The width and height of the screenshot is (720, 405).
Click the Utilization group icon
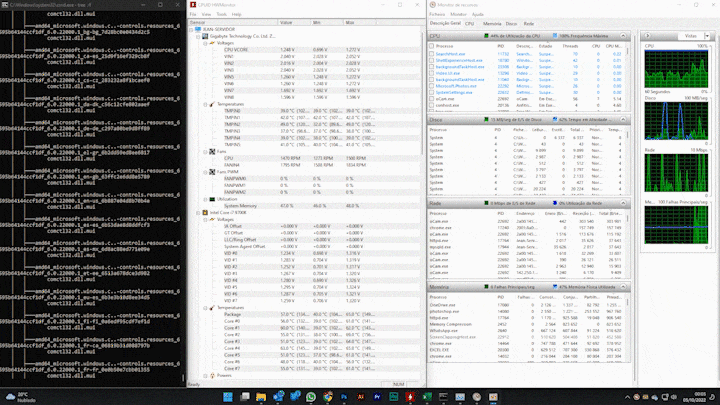pos(212,199)
